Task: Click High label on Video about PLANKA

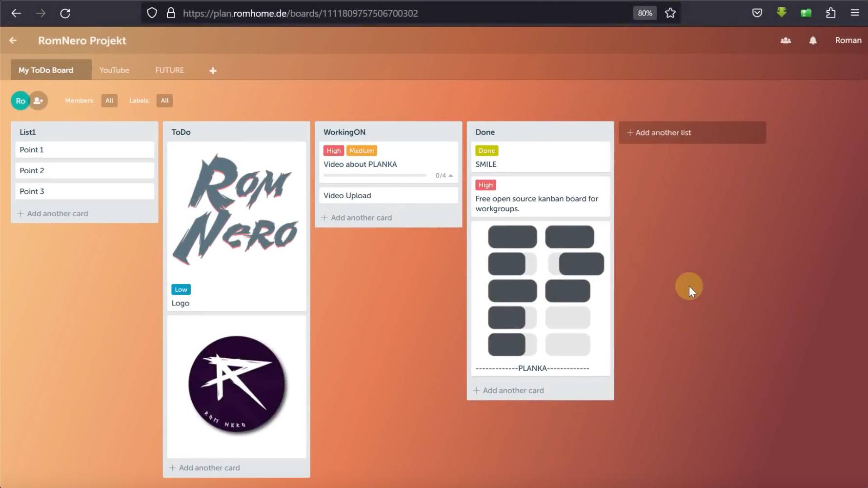Action: (x=334, y=151)
